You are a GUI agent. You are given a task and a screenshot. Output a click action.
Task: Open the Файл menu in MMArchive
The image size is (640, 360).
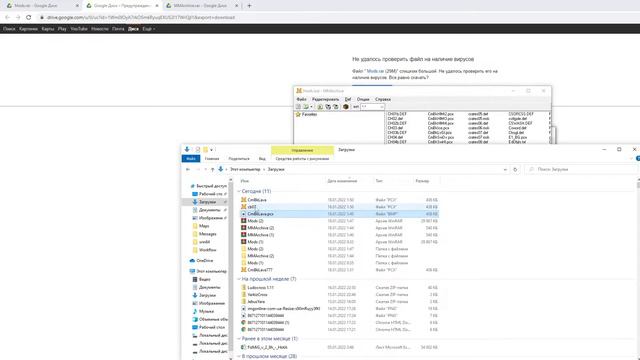pyautogui.click(x=301, y=99)
